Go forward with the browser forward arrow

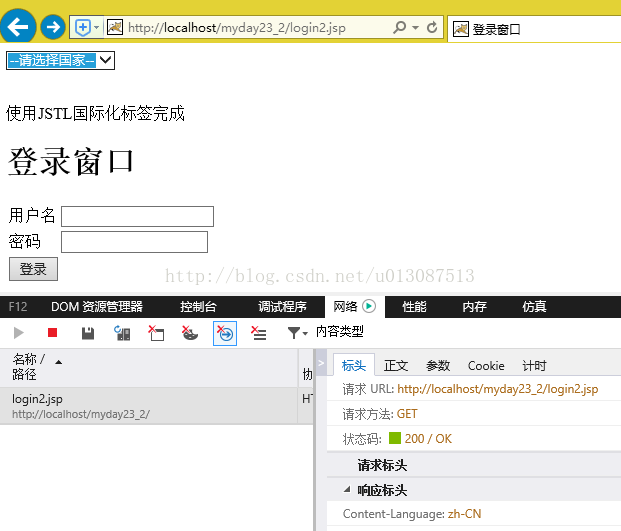pos(53,27)
